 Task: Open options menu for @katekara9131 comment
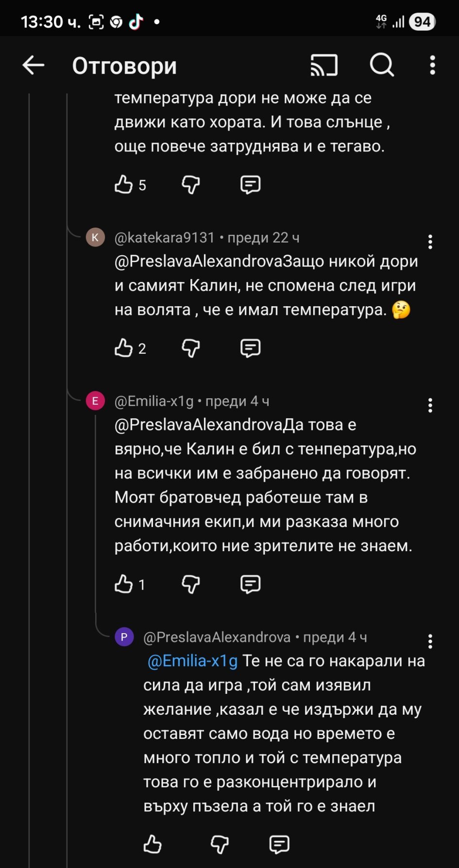430,242
